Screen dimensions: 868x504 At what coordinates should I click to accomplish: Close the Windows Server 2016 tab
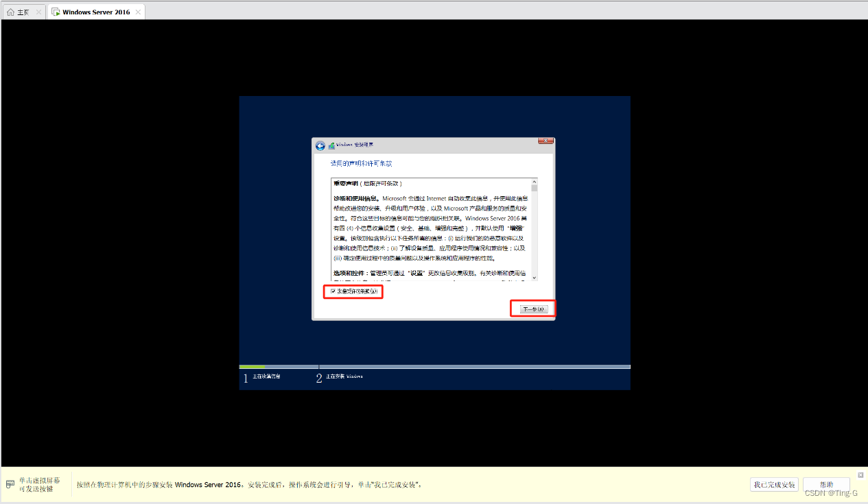click(138, 12)
